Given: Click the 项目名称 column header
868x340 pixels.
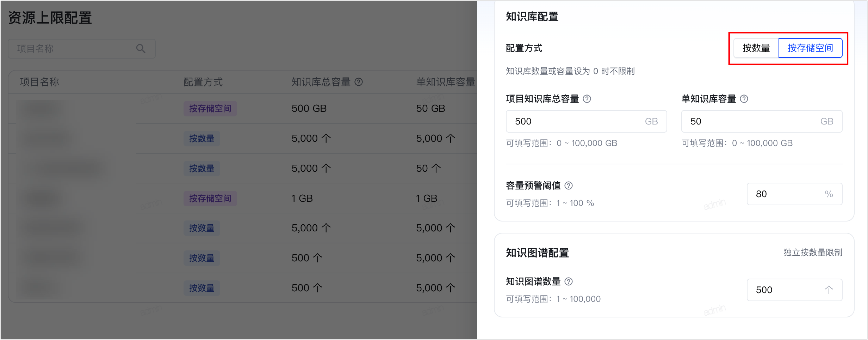Looking at the screenshot, I should (39, 82).
